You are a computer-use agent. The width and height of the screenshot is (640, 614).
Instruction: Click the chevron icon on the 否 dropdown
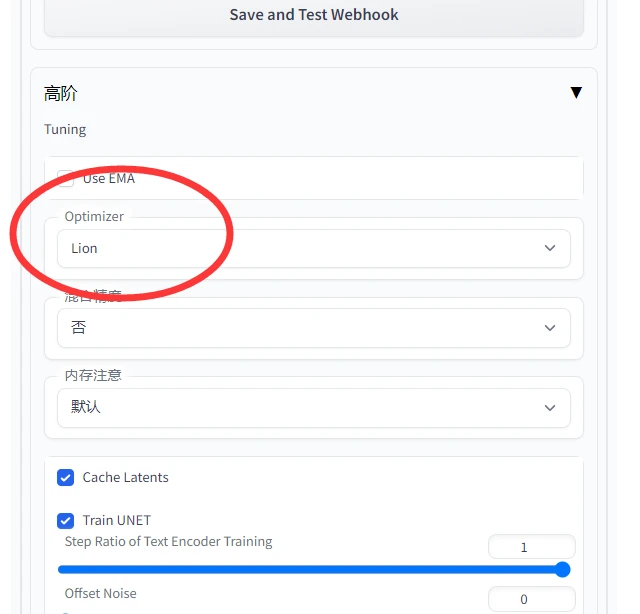coord(550,328)
